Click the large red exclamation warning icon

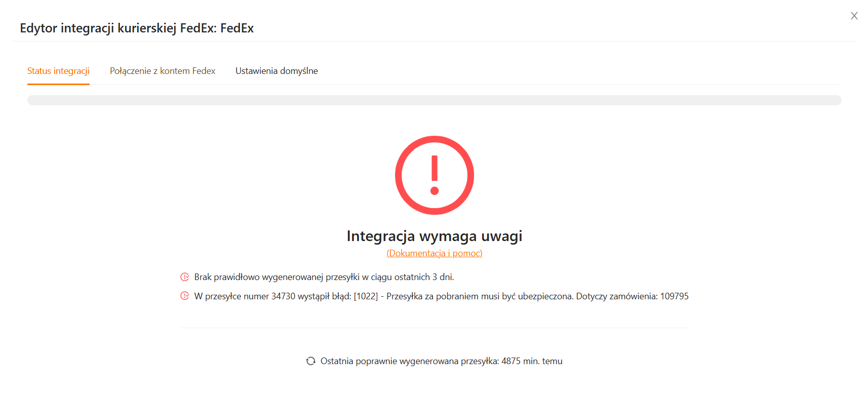(x=434, y=175)
